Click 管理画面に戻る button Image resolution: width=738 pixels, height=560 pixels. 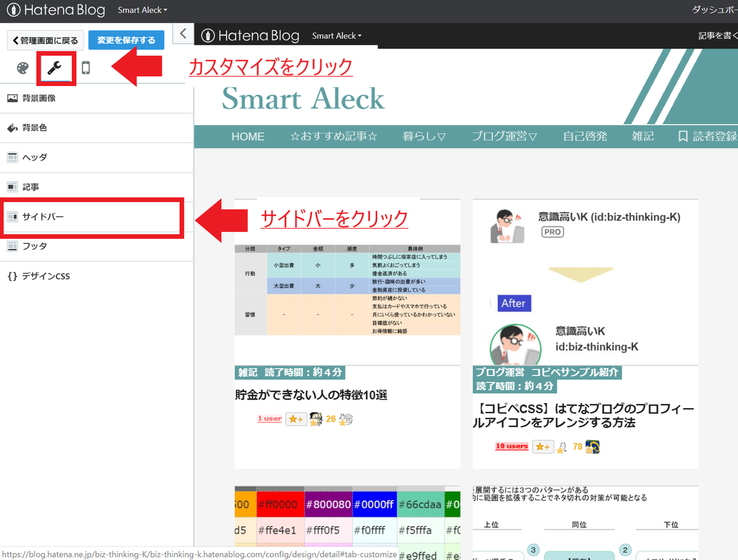click(46, 41)
